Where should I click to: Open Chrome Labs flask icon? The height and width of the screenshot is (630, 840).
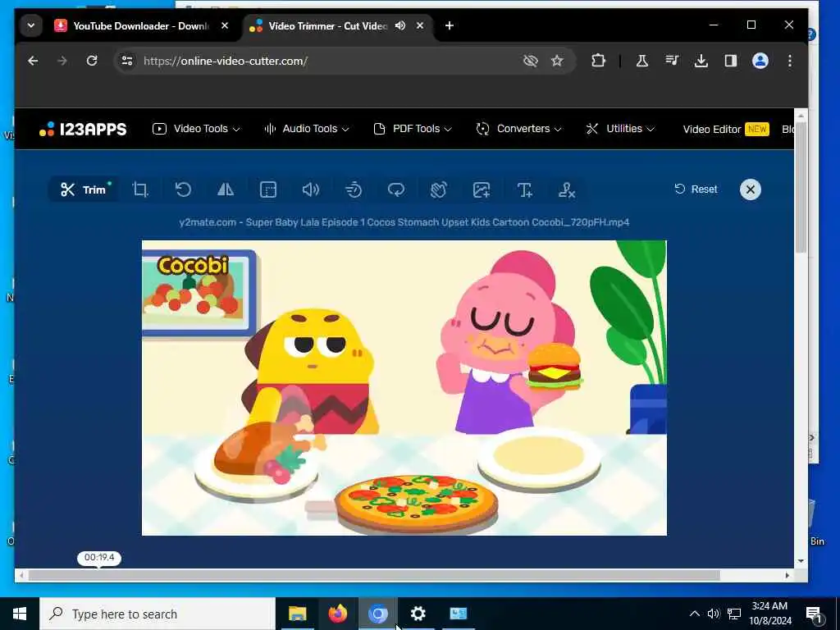641,61
